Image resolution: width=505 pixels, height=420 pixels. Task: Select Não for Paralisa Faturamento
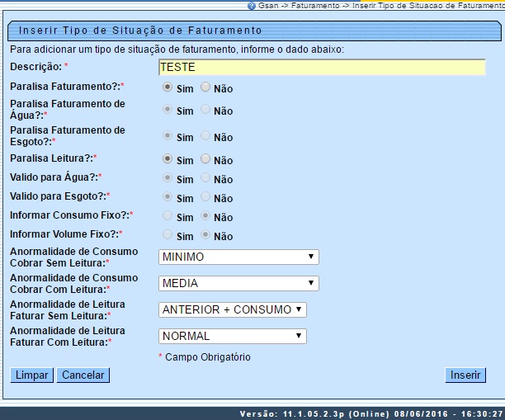(x=205, y=87)
